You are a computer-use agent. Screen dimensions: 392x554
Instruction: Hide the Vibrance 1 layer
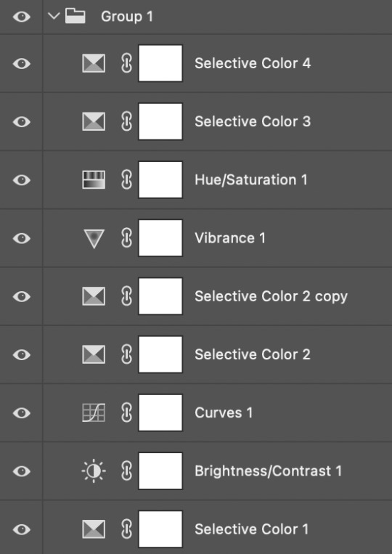[x=22, y=238]
